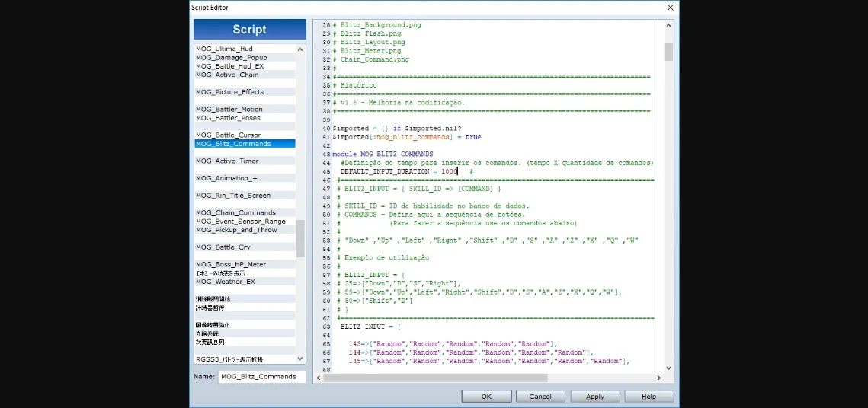Click the code editor scroll-down arrow
Image resolution: width=868 pixels, height=408 pixels.
click(x=668, y=368)
